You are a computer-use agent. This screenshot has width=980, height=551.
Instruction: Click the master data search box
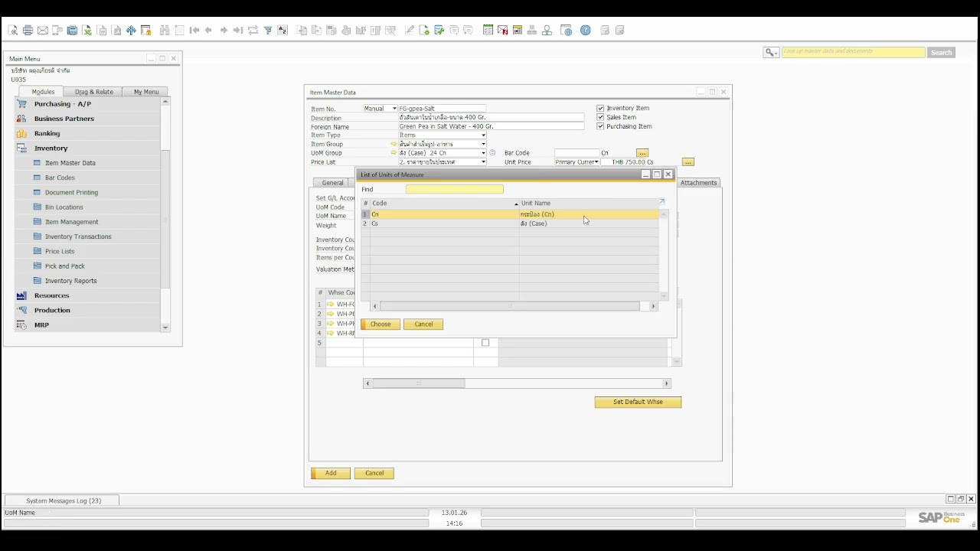pos(853,52)
